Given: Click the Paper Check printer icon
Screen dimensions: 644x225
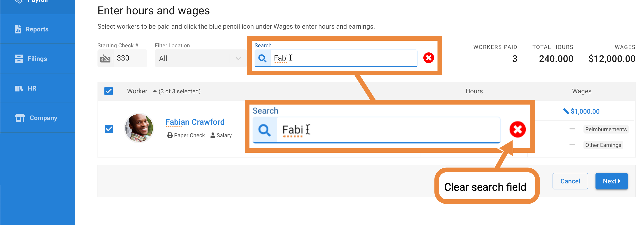Looking at the screenshot, I should (170, 136).
